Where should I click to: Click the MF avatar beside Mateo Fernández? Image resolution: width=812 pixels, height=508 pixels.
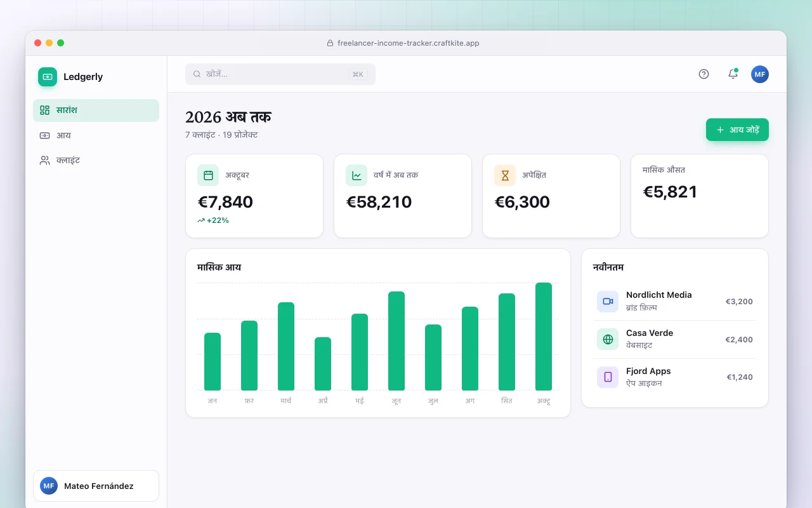click(x=49, y=486)
